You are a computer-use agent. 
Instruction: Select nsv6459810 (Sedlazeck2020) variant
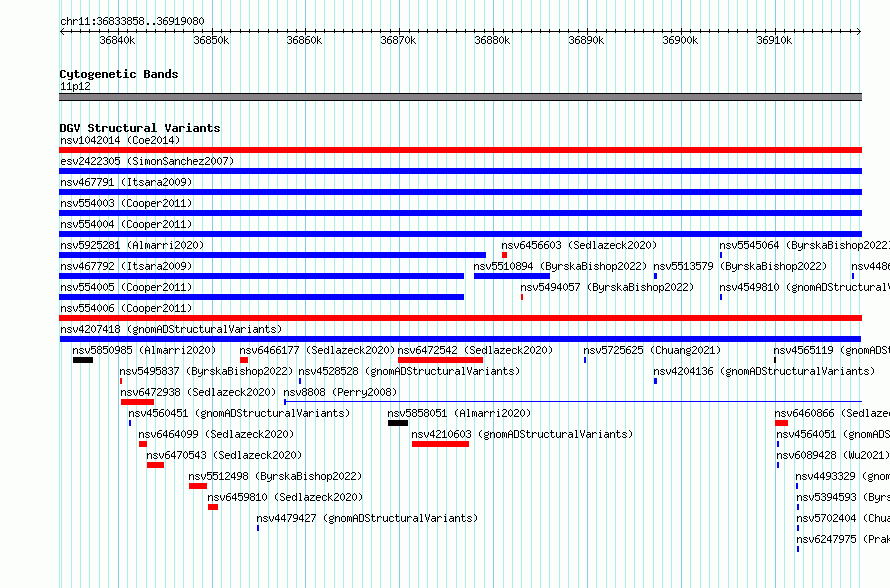(x=285, y=497)
